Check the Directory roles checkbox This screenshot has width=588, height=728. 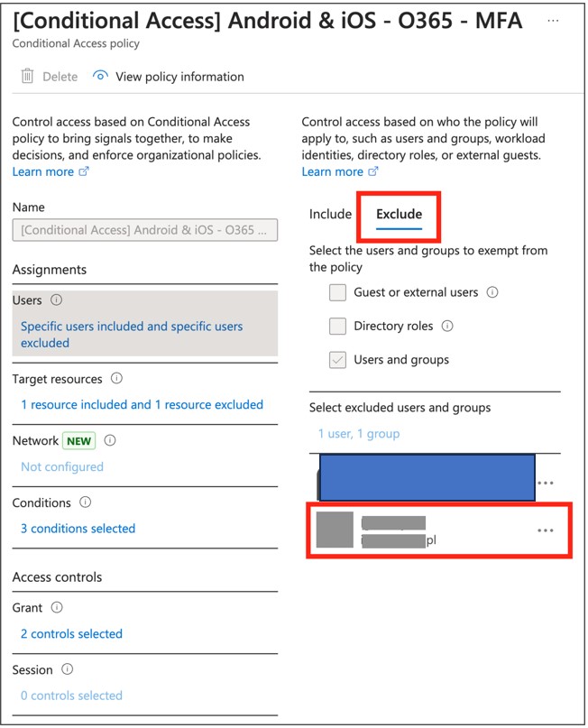[337, 327]
